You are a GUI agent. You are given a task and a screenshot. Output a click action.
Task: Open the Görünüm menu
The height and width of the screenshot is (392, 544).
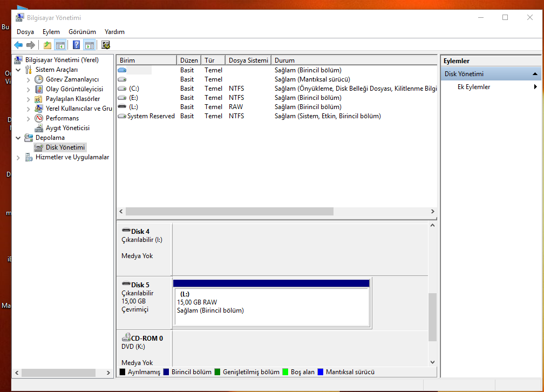[x=82, y=32]
